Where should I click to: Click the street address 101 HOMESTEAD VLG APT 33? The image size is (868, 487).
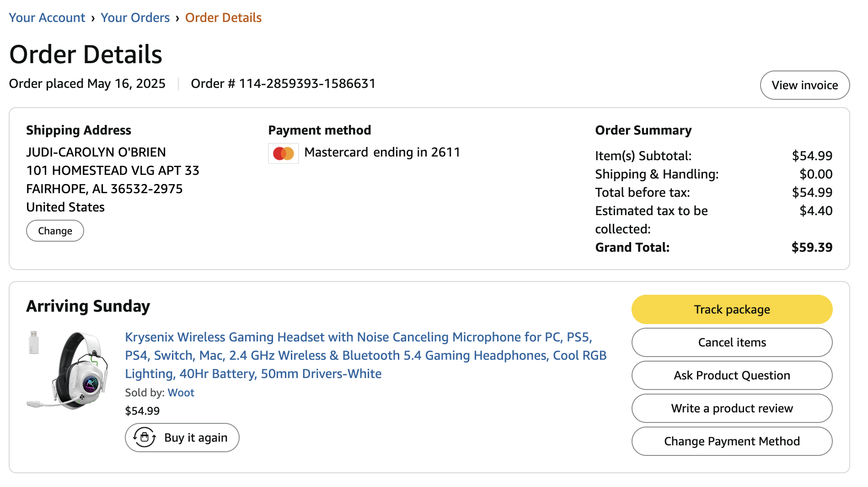point(113,171)
